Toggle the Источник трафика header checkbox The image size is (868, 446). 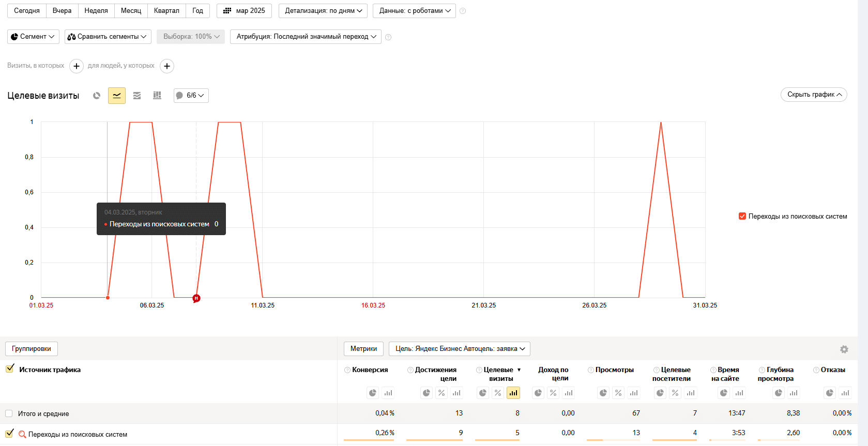click(10, 369)
